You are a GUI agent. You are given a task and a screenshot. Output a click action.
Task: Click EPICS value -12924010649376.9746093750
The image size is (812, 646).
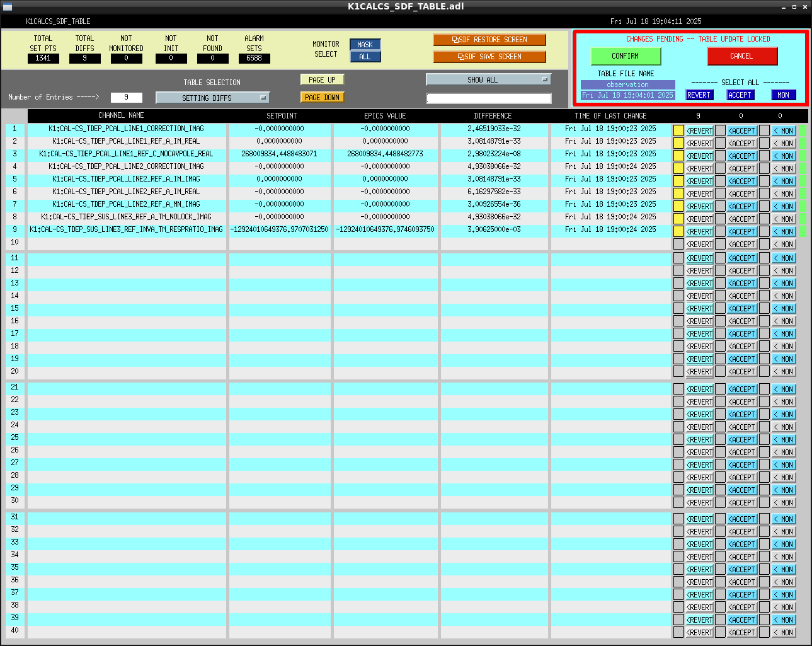[385, 229]
